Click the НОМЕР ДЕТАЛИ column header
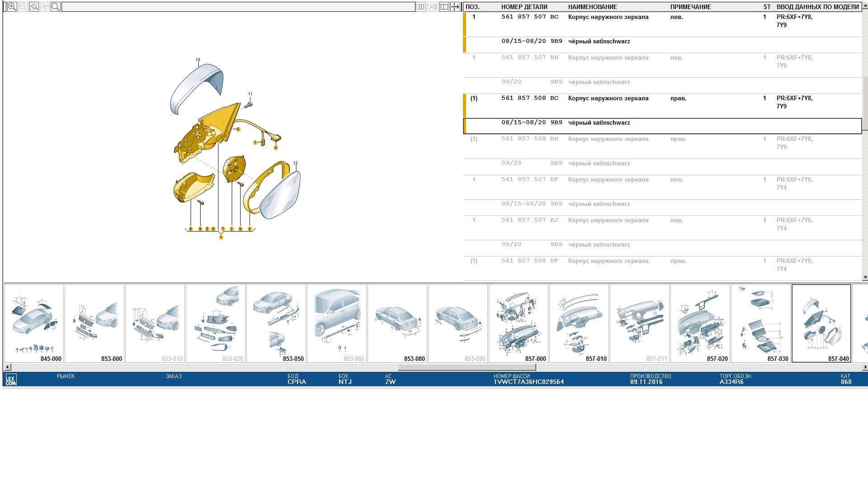This screenshot has height=477, width=868. tap(524, 7)
